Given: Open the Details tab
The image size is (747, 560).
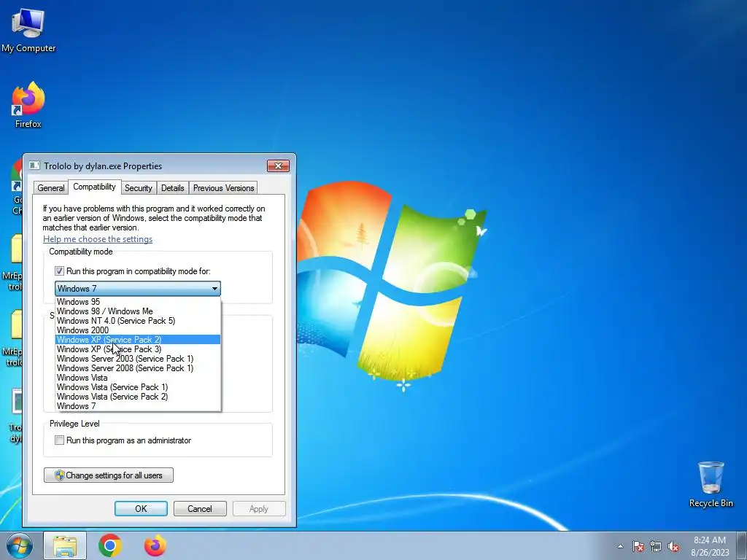Looking at the screenshot, I should pos(172,188).
